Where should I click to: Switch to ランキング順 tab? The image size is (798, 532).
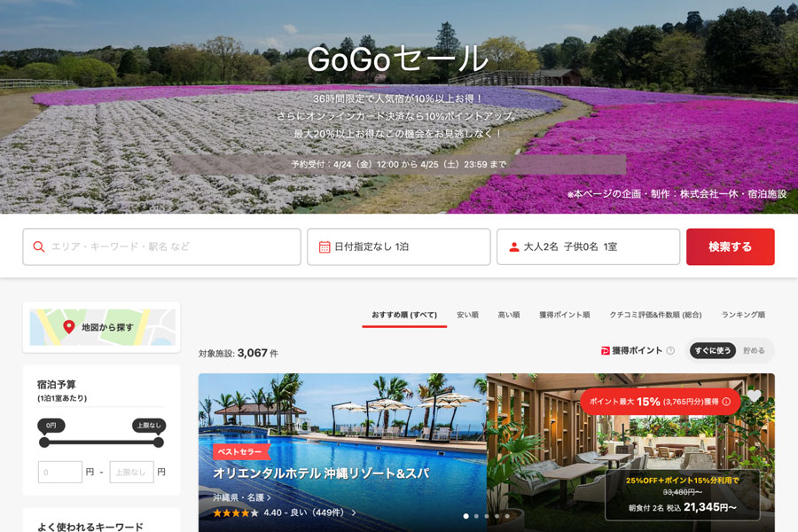pos(742,315)
